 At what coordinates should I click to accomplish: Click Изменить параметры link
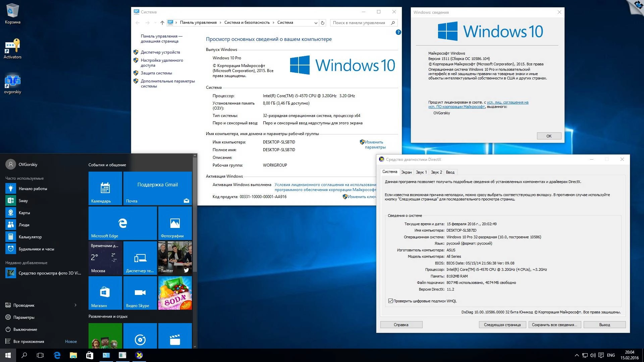(375, 145)
